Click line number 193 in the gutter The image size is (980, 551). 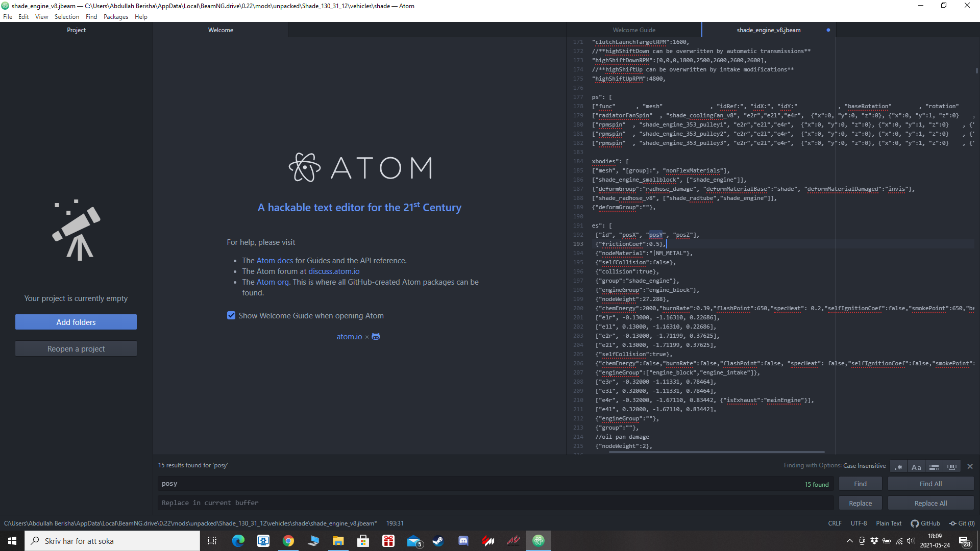coord(578,244)
